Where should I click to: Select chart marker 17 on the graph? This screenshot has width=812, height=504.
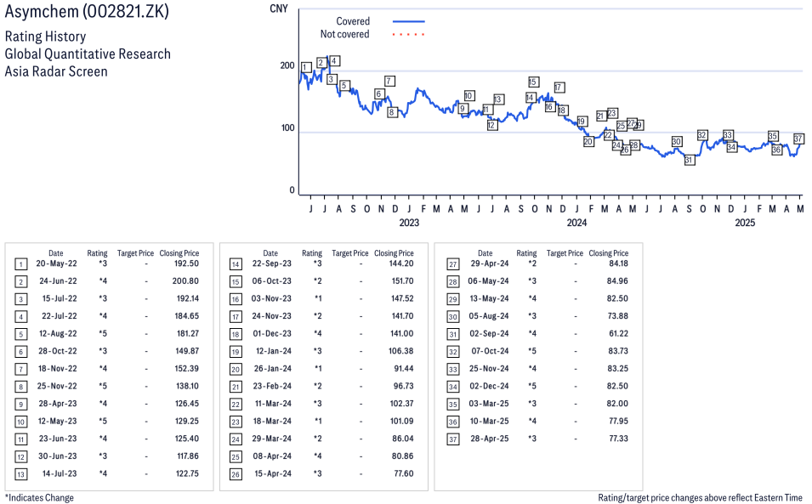[559, 88]
